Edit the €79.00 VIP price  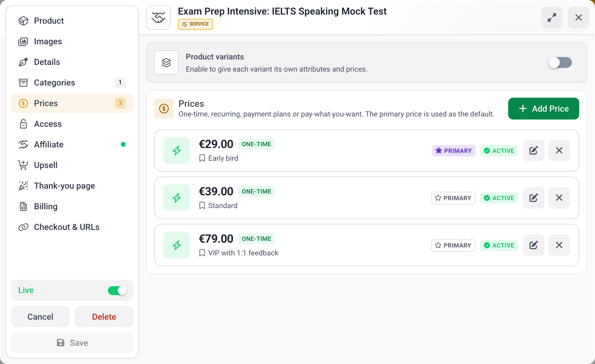point(533,245)
